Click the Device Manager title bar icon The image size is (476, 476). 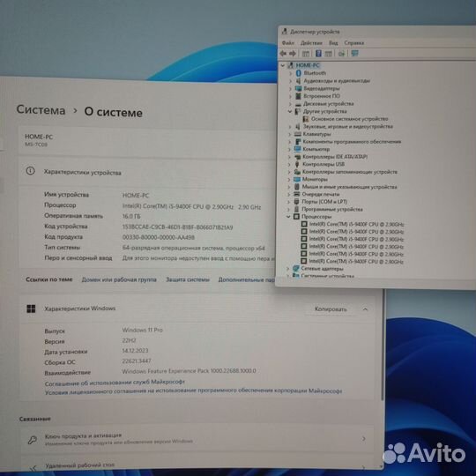(284, 32)
